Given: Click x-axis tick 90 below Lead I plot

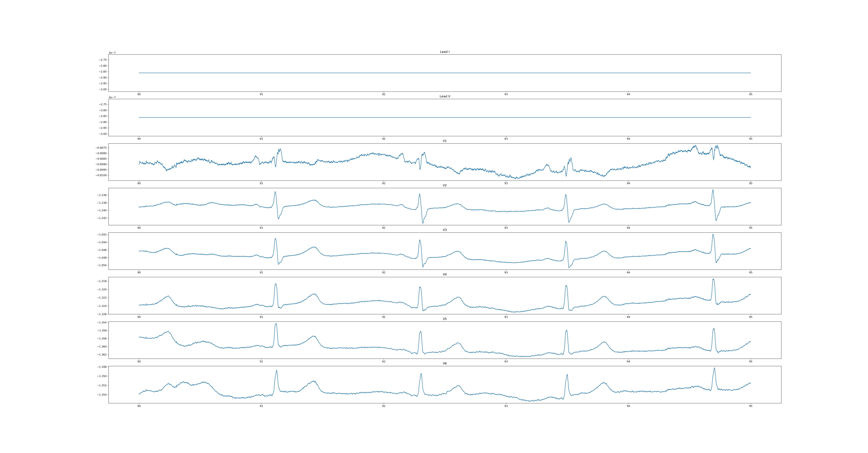Looking at the screenshot, I should click(139, 94).
